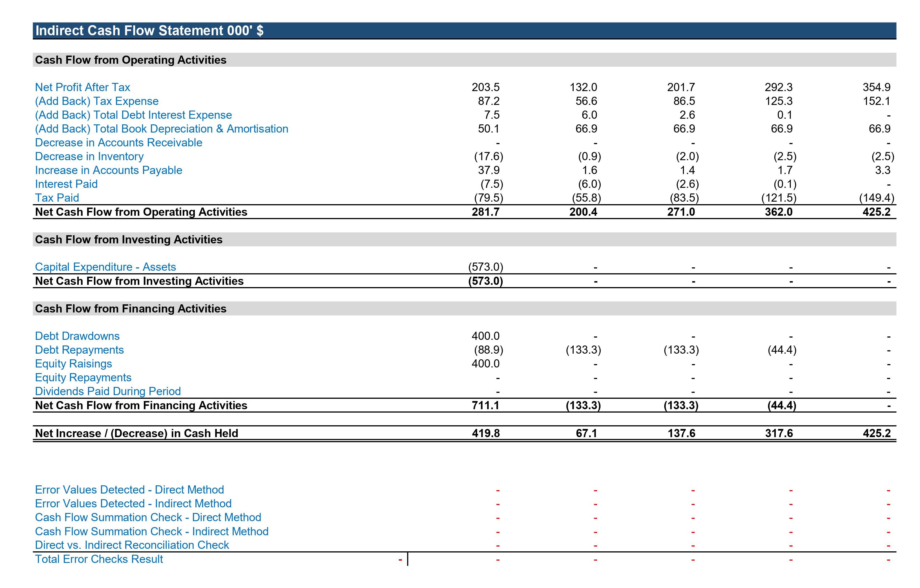Click the tax expense value 125.3
The width and height of the screenshot is (920, 588).
(779, 101)
